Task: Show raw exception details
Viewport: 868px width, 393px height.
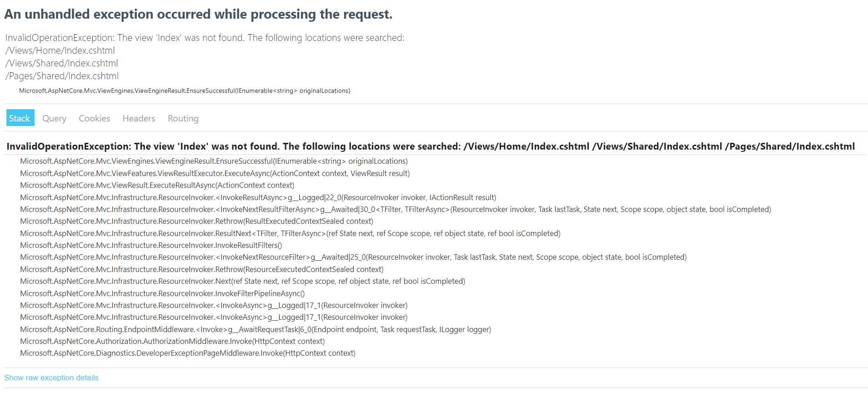Action: point(51,378)
